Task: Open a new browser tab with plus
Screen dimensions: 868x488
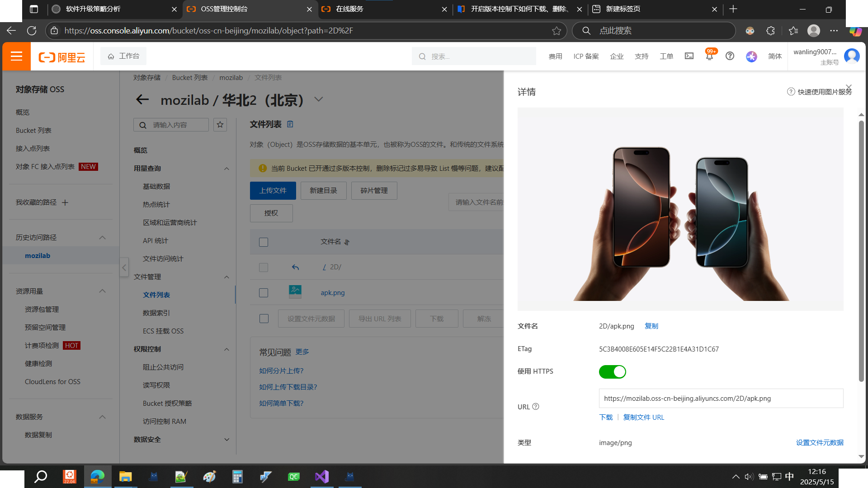Action: [733, 9]
